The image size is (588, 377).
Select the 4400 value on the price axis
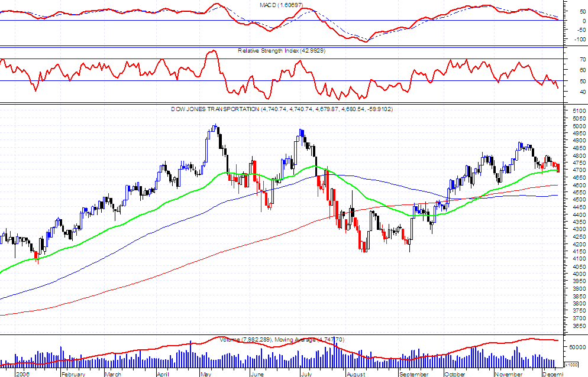579,214
